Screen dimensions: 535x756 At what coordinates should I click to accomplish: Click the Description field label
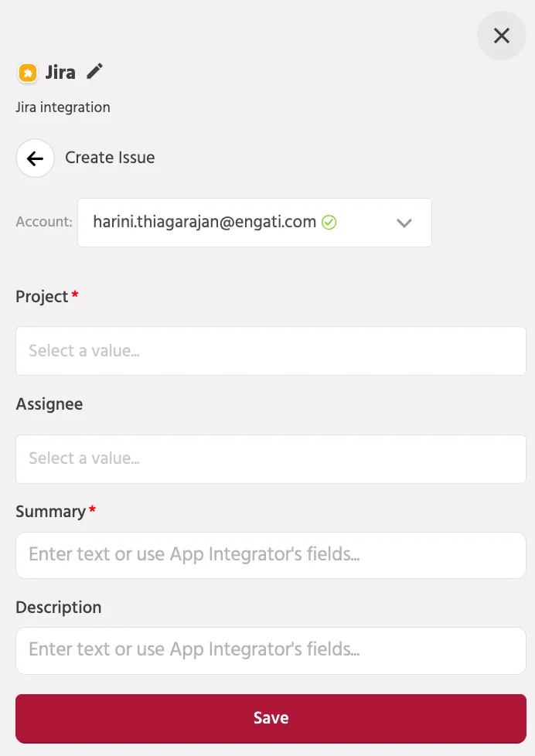pyautogui.click(x=59, y=607)
